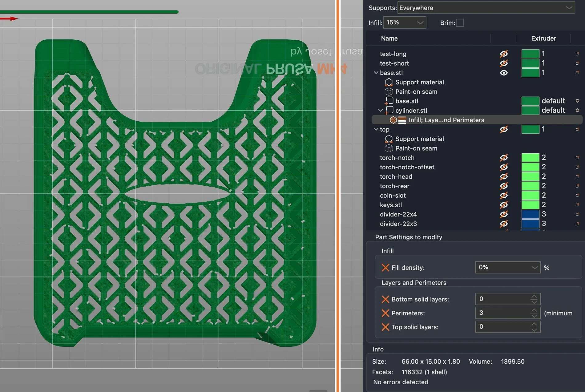Collapse the base.stl tree node

point(376,73)
